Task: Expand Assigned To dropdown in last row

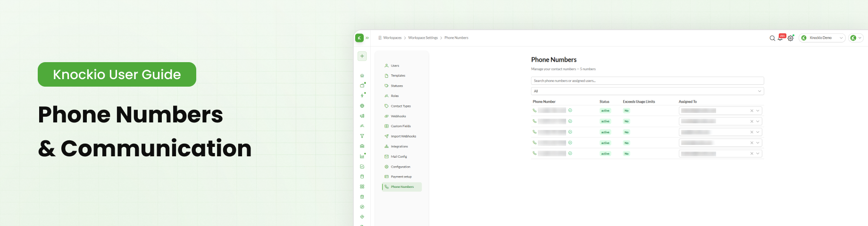Action: pos(758,153)
